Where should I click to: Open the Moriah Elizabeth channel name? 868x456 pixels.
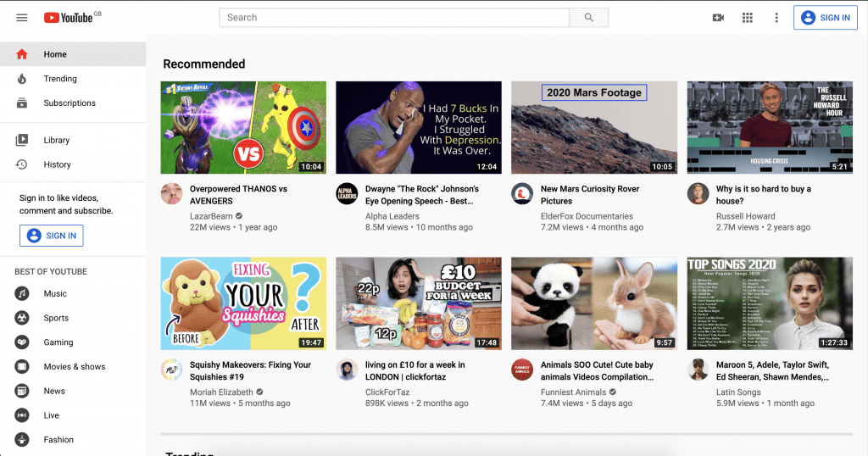[221, 392]
